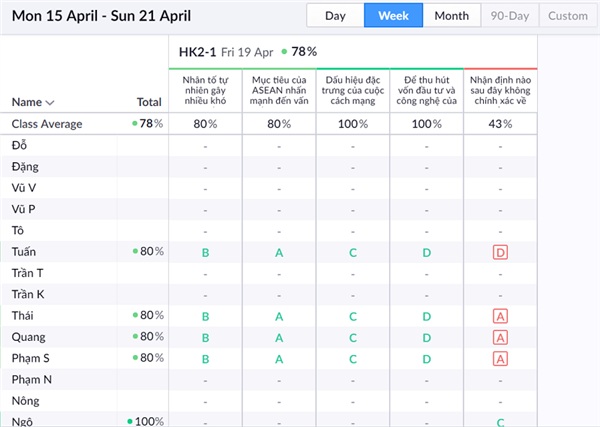This screenshot has width=600, height=427.
Task: Select the Week view tab
Action: [x=393, y=16]
